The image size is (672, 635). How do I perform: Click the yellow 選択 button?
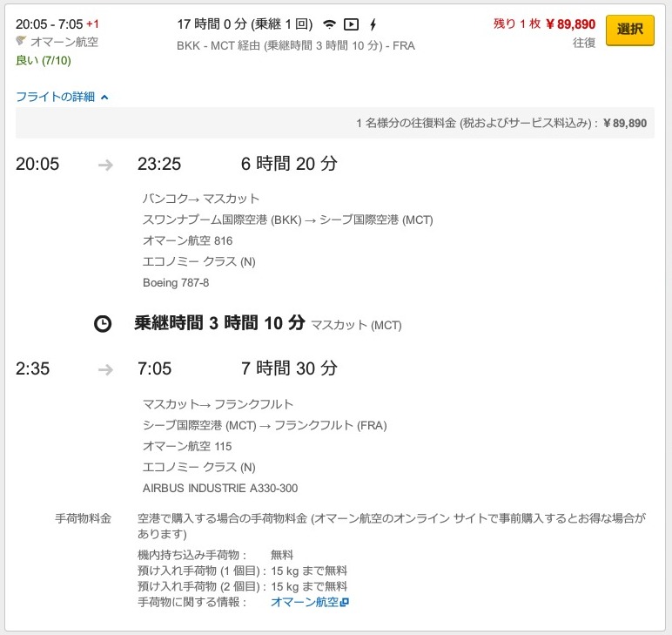[x=629, y=30]
